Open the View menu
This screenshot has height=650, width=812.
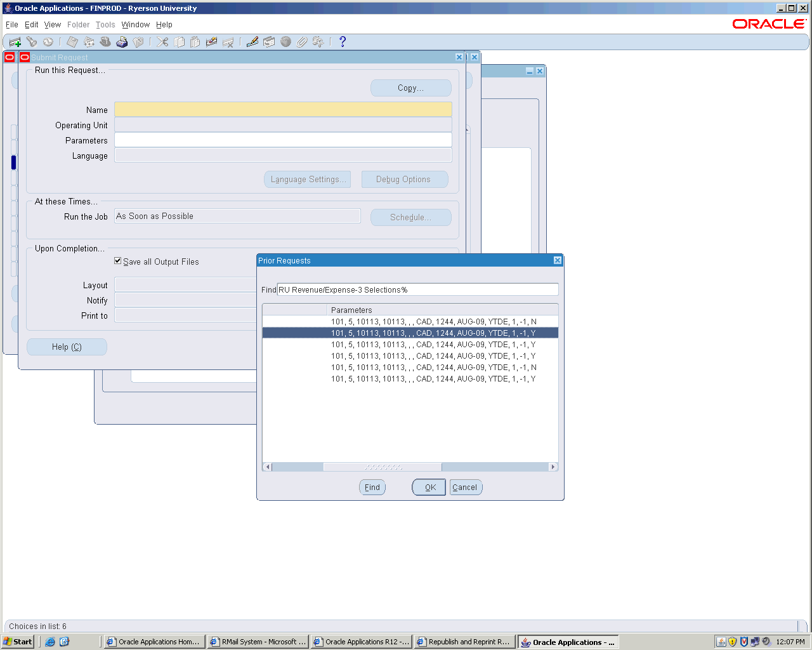(x=53, y=25)
